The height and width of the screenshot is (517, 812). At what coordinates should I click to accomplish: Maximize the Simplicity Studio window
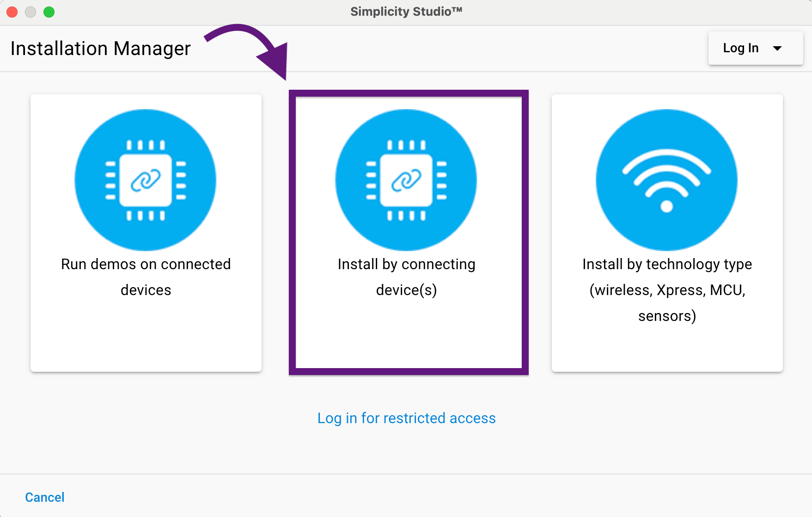click(49, 12)
